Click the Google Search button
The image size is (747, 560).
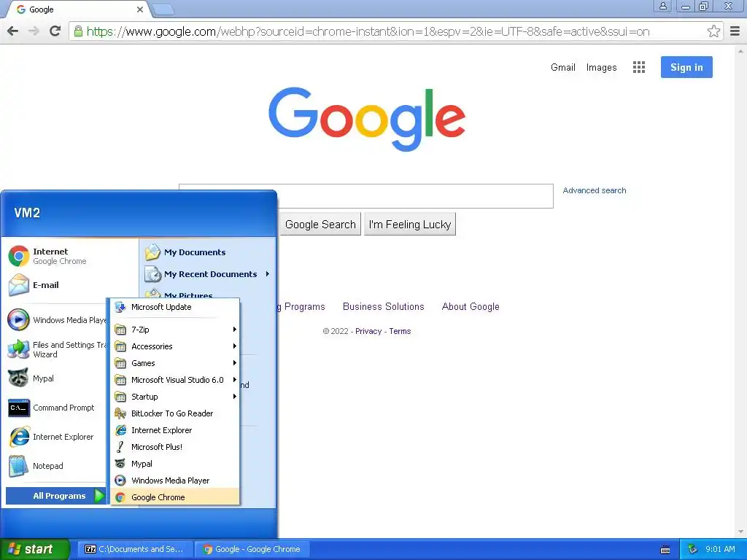[x=320, y=225]
